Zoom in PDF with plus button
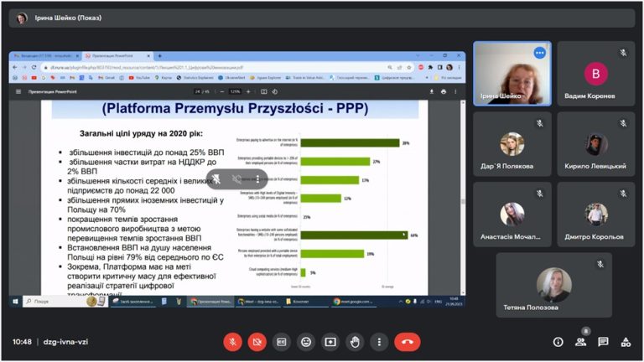The image size is (644, 362). [x=248, y=91]
